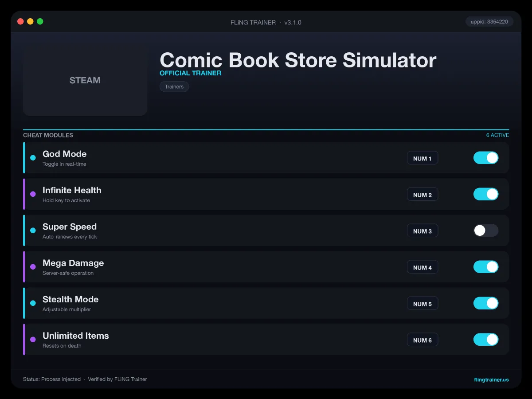
Task: Click the red close window button
Action: [20, 21]
